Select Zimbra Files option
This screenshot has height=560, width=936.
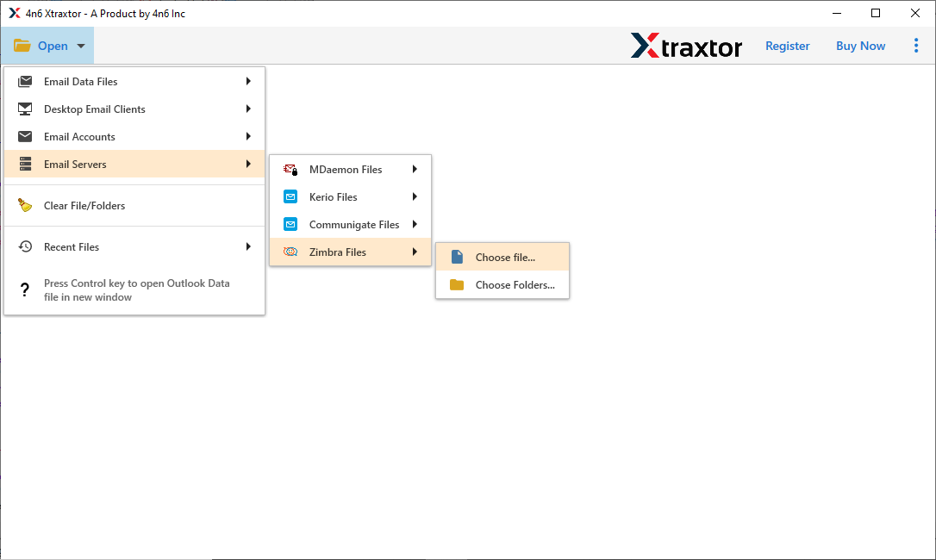[351, 252]
